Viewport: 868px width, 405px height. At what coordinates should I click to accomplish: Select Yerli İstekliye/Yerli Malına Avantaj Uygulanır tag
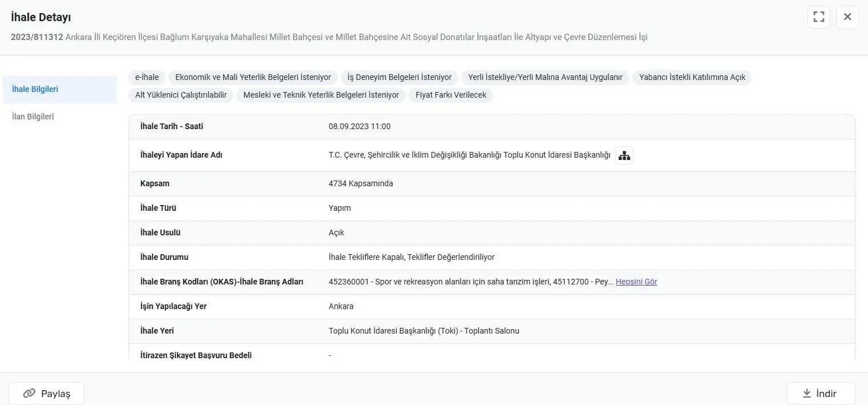pyautogui.click(x=545, y=77)
